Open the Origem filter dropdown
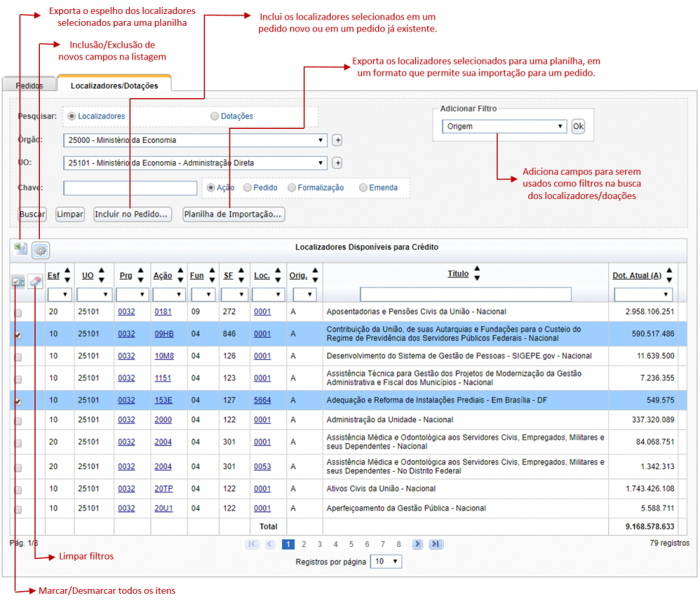This screenshot has height=603, width=700. tap(504, 126)
